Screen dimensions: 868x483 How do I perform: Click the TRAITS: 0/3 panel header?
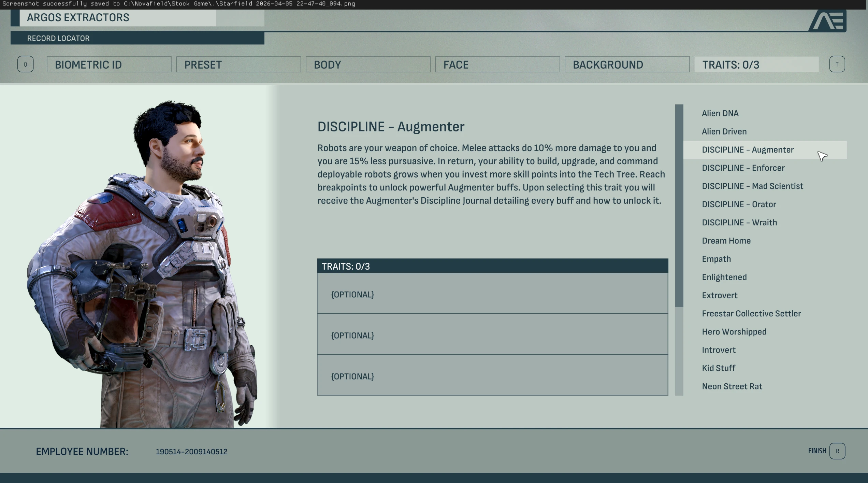pyautogui.click(x=493, y=266)
